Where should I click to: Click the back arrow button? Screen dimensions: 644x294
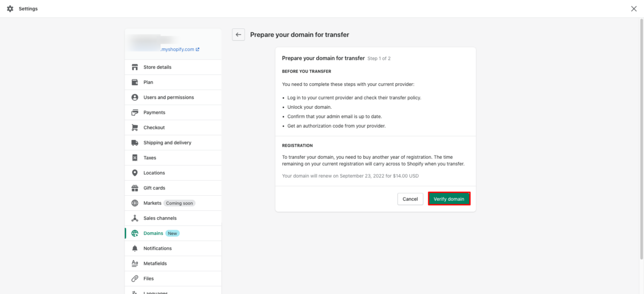(x=238, y=34)
